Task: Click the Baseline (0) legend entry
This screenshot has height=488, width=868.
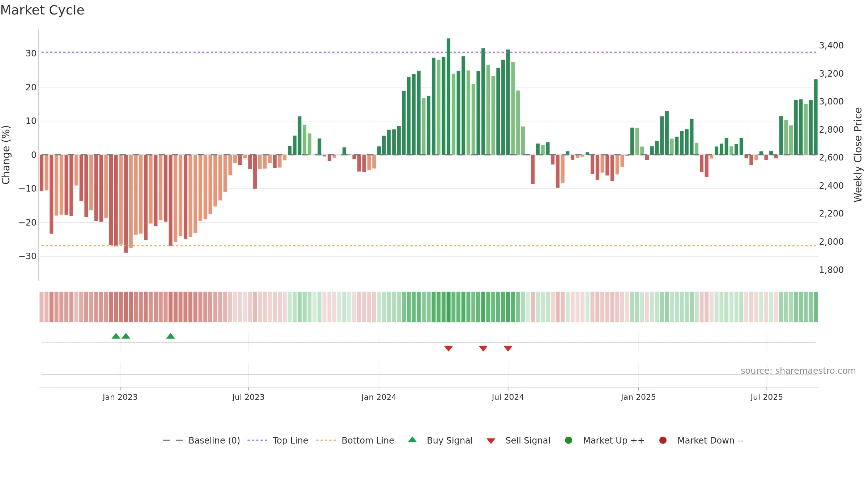Action: tap(201, 440)
